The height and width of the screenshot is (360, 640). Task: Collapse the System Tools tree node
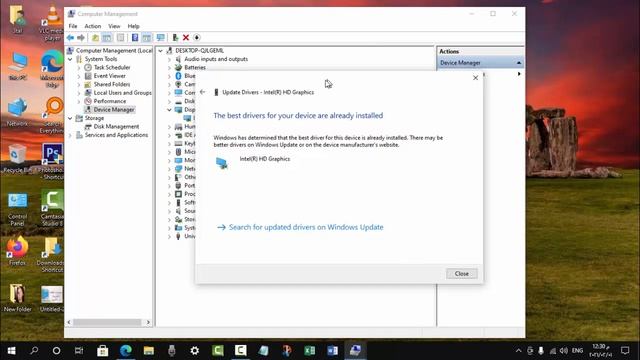[70, 59]
